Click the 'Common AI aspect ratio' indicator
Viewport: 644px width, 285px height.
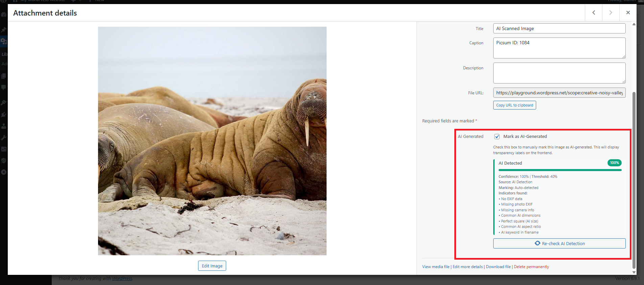(x=520, y=227)
